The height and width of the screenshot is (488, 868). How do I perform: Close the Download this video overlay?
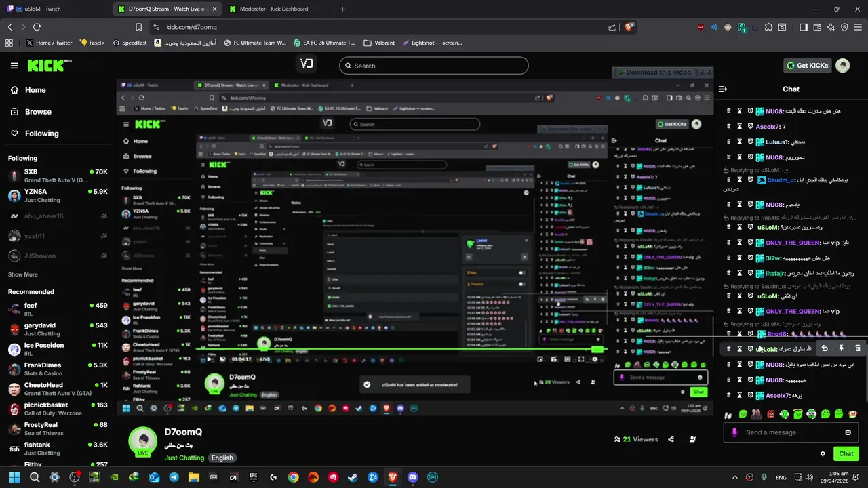click(x=709, y=72)
